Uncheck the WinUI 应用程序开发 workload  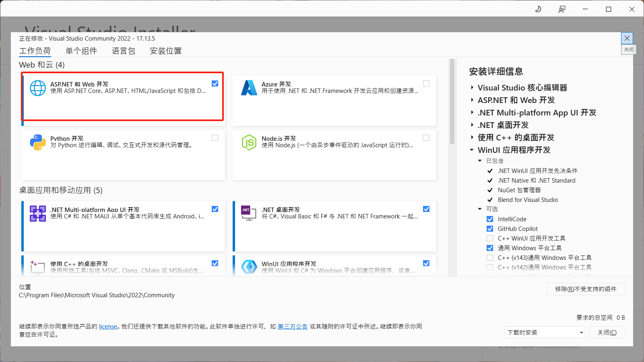426,263
